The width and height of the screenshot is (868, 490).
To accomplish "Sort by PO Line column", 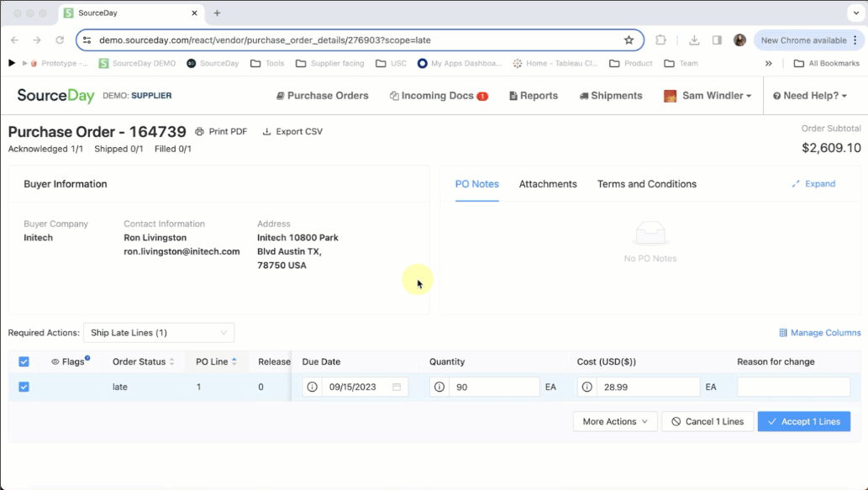I will pos(216,361).
